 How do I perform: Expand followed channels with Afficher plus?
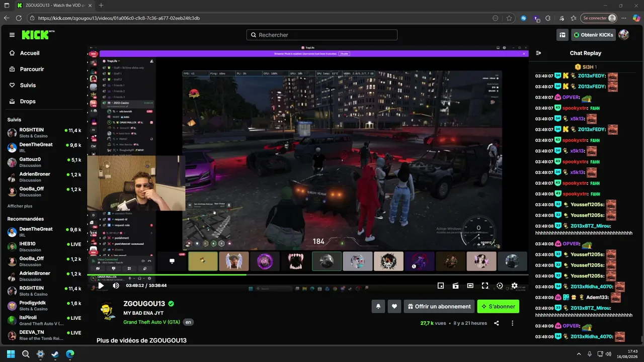[x=20, y=206]
